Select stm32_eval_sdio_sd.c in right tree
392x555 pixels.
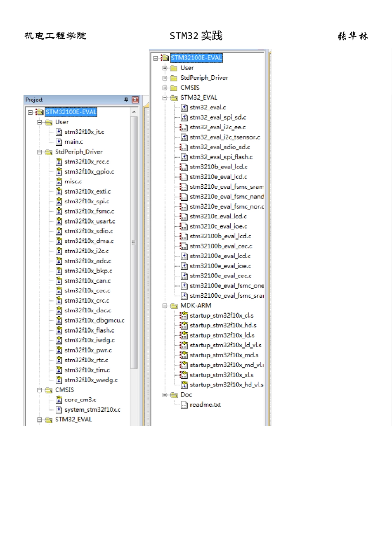(220, 147)
